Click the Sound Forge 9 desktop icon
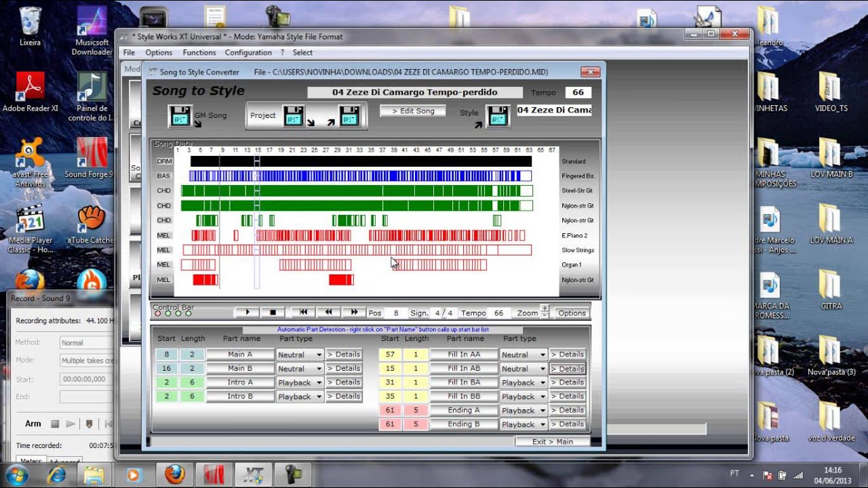 90,158
